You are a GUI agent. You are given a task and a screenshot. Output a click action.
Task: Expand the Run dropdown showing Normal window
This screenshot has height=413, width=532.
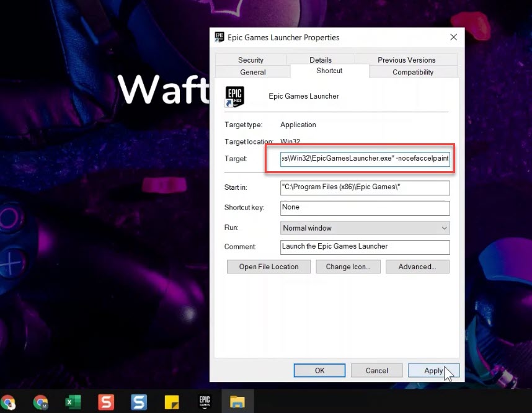point(365,228)
